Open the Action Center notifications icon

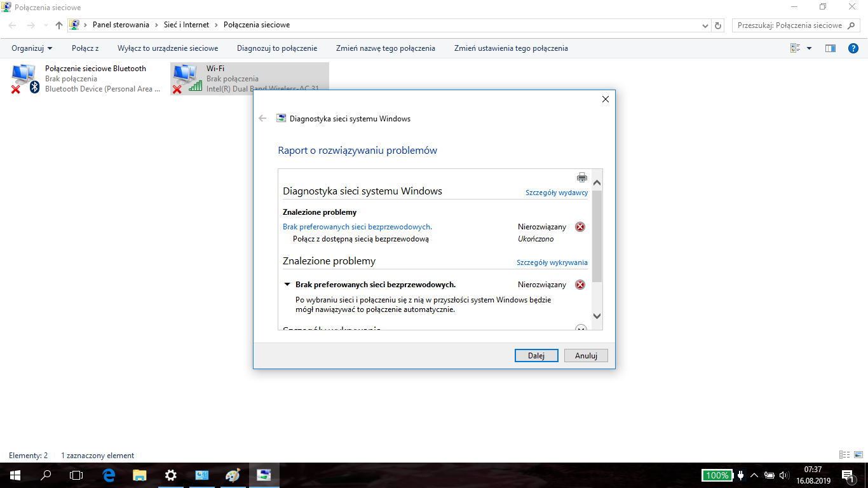848,475
